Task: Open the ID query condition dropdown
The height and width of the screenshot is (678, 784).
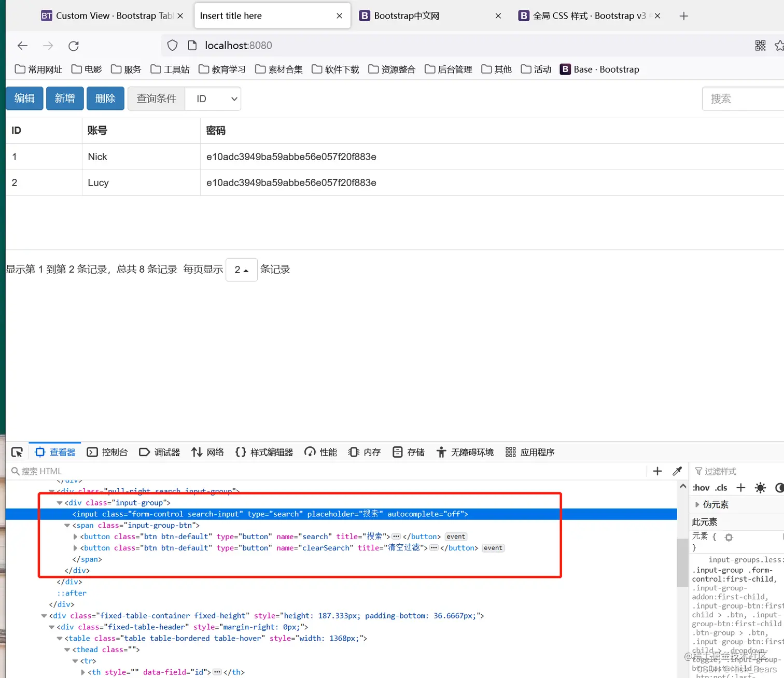Action: pos(213,98)
